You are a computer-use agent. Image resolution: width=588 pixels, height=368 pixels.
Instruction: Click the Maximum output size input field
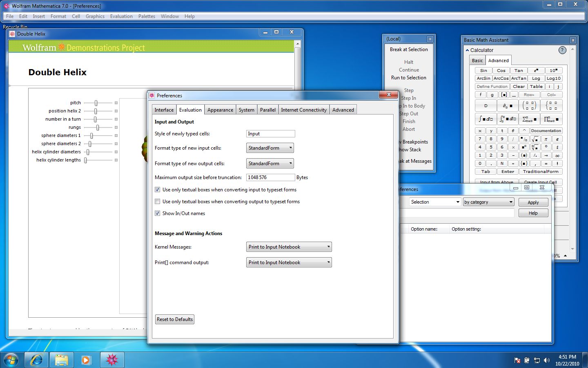tap(270, 177)
